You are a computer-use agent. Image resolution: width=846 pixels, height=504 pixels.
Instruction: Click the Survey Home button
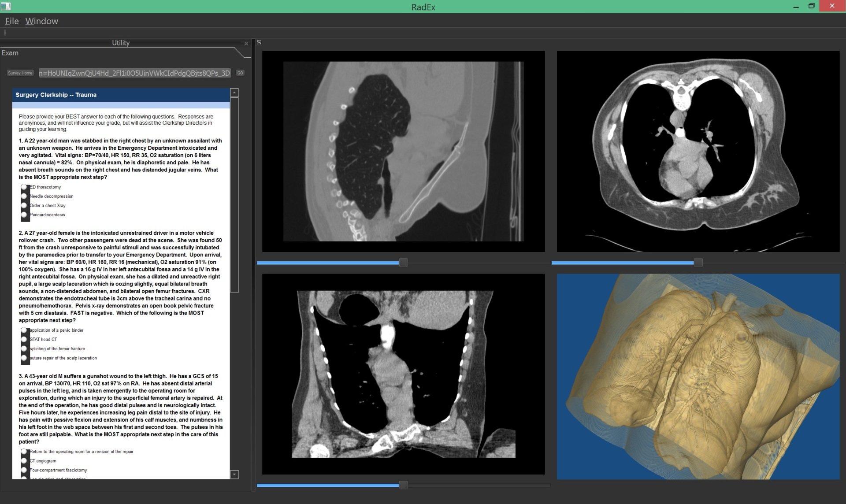tap(20, 73)
